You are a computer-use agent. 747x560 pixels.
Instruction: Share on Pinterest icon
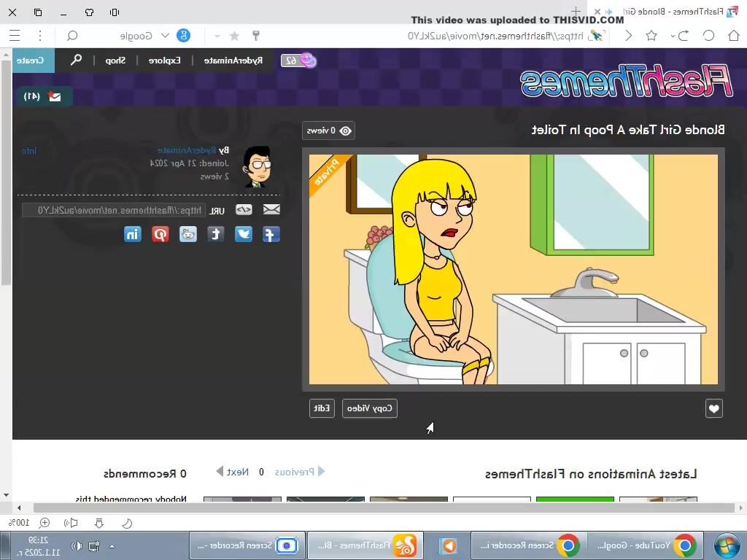point(160,234)
